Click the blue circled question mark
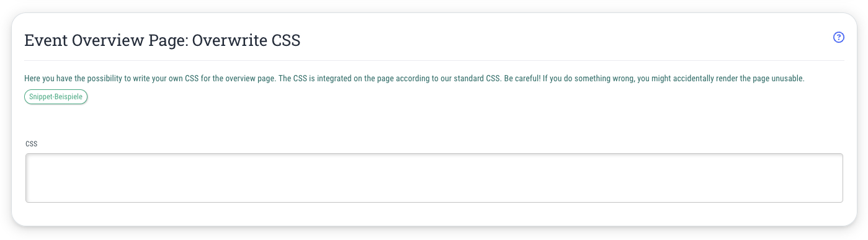868x240 pixels. (838, 37)
